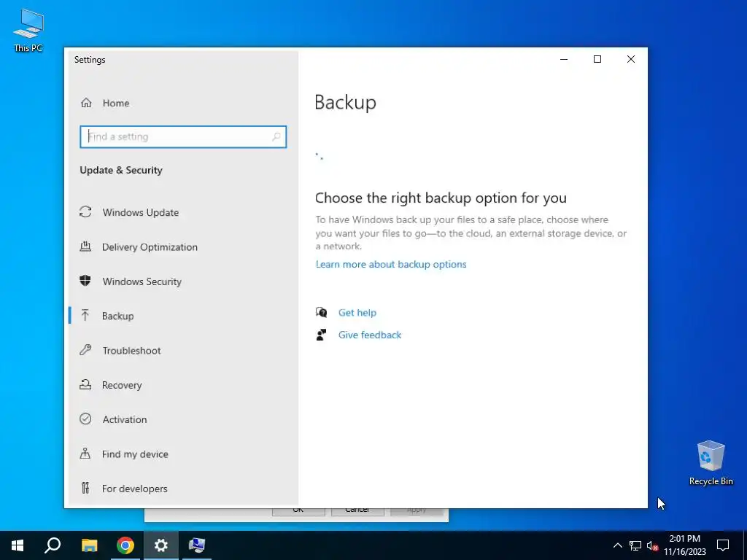Image resolution: width=747 pixels, height=560 pixels.
Task: Click the Give feedback link
Action: click(x=370, y=335)
